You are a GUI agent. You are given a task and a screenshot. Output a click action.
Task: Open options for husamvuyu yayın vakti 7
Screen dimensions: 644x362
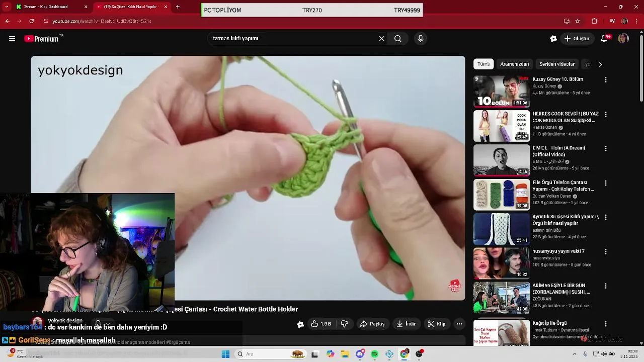coord(606,251)
